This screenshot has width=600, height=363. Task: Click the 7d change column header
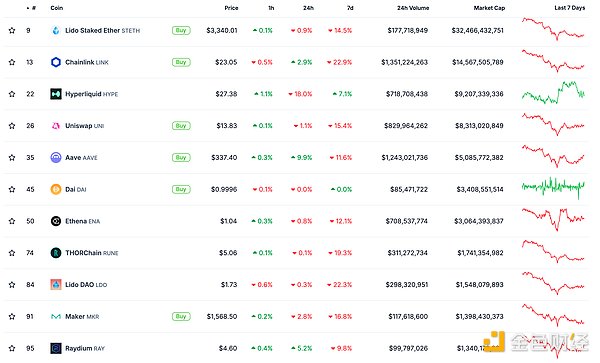tap(350, 8)
